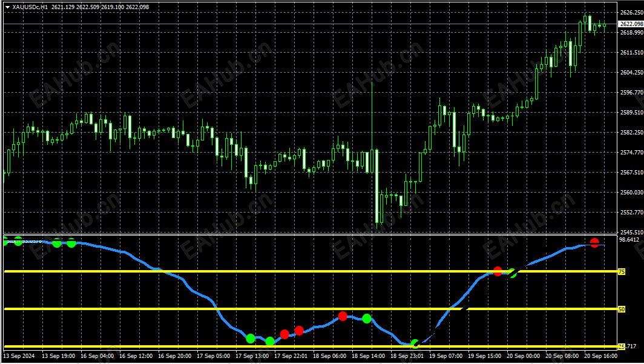Screen dimensions: 644x364
Task: Click the 18 Sep 23:01 time label
Action: click(x=407, y=356)
